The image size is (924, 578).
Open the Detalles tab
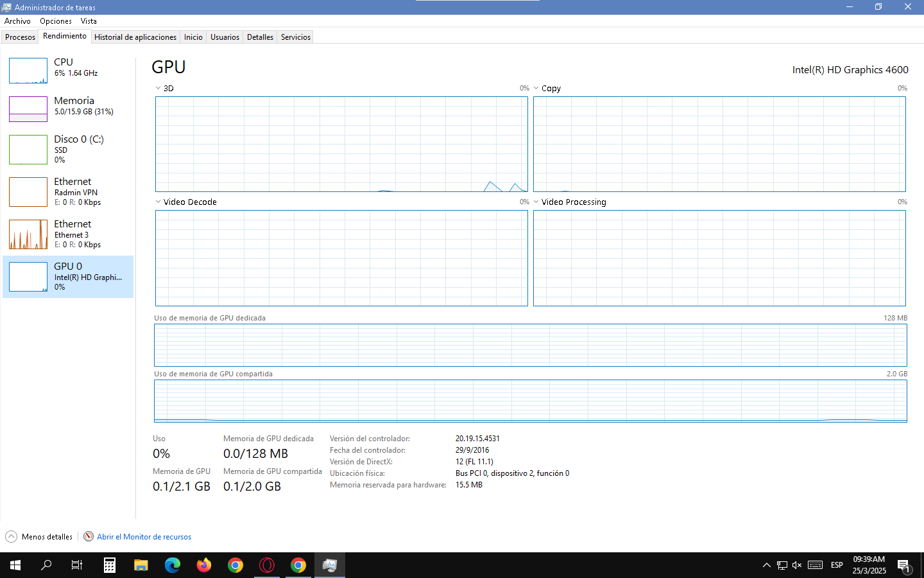click(260, 37)
